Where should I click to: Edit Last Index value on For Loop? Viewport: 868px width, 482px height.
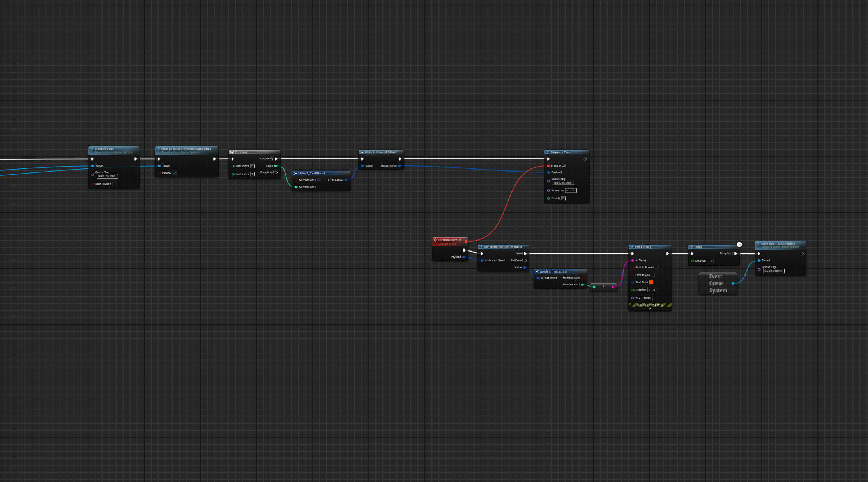pyautogui.click(x=252, y=174)
